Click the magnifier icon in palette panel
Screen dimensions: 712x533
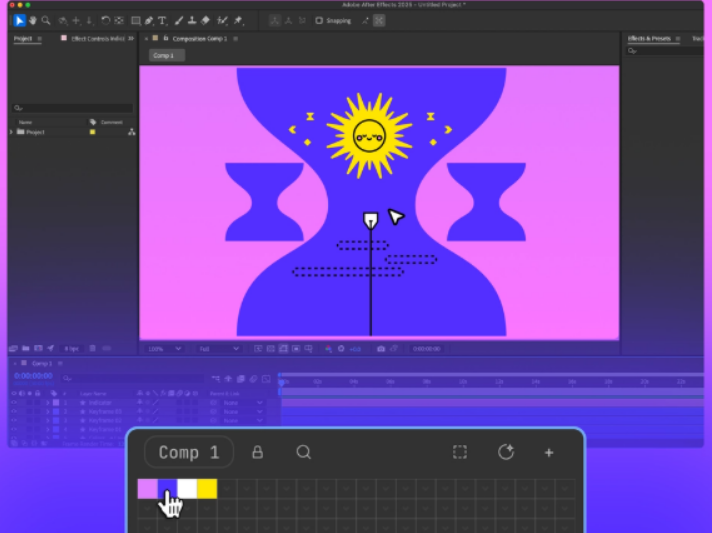click(x=303, y=452)
